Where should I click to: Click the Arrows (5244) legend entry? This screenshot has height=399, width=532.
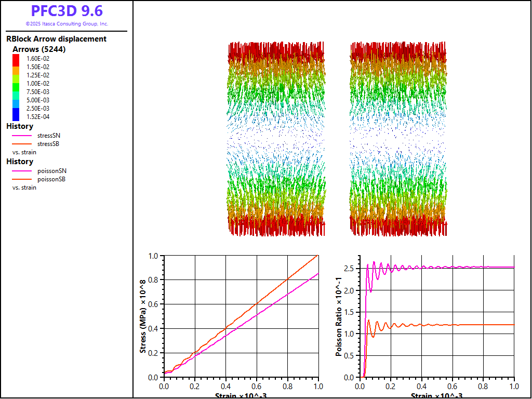point(39,49)
